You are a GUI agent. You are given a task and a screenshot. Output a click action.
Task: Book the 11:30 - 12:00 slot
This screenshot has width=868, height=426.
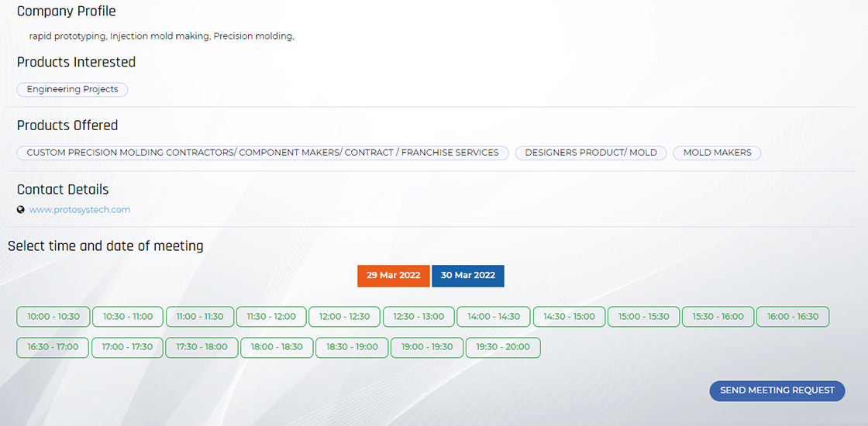pos(271,317)
